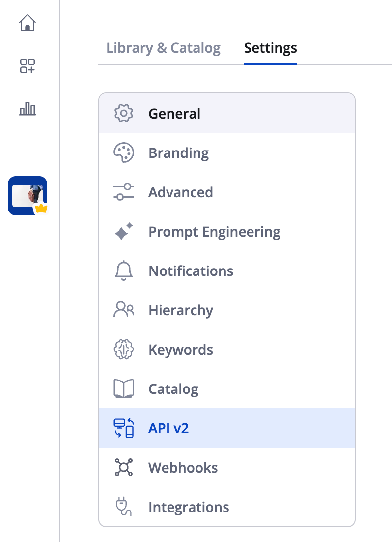Click the Notifications bell icon
Viewport: 392px width, 542px height.
(x=123, y=271)
